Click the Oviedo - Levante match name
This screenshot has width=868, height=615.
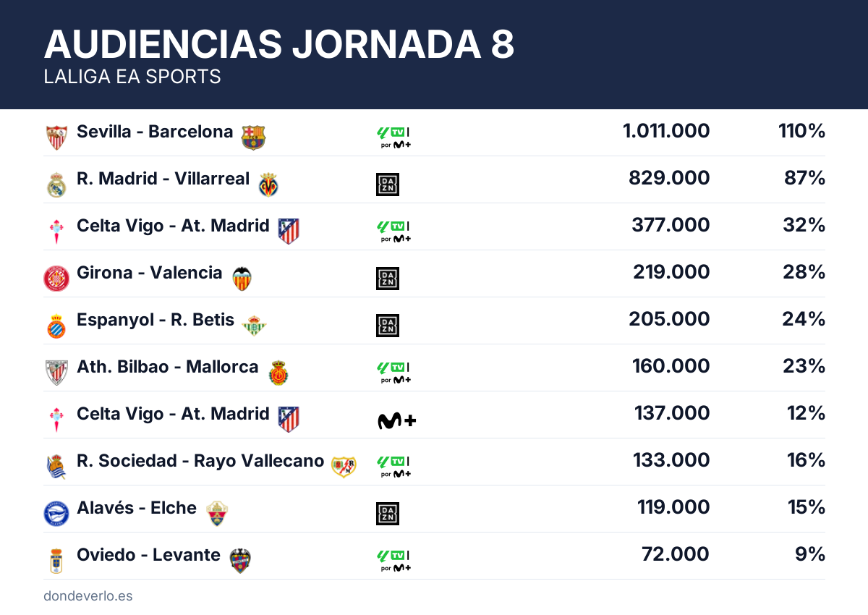point(148,555)
